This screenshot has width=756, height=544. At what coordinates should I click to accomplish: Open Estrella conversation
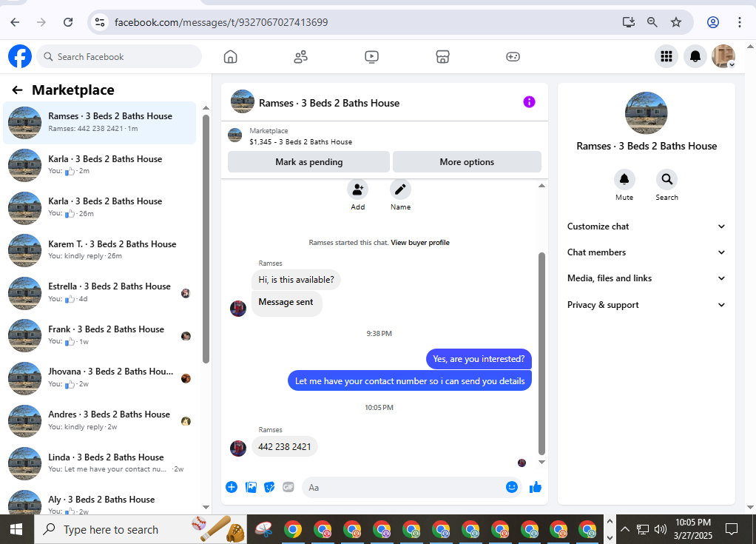[x=99, y=293]
